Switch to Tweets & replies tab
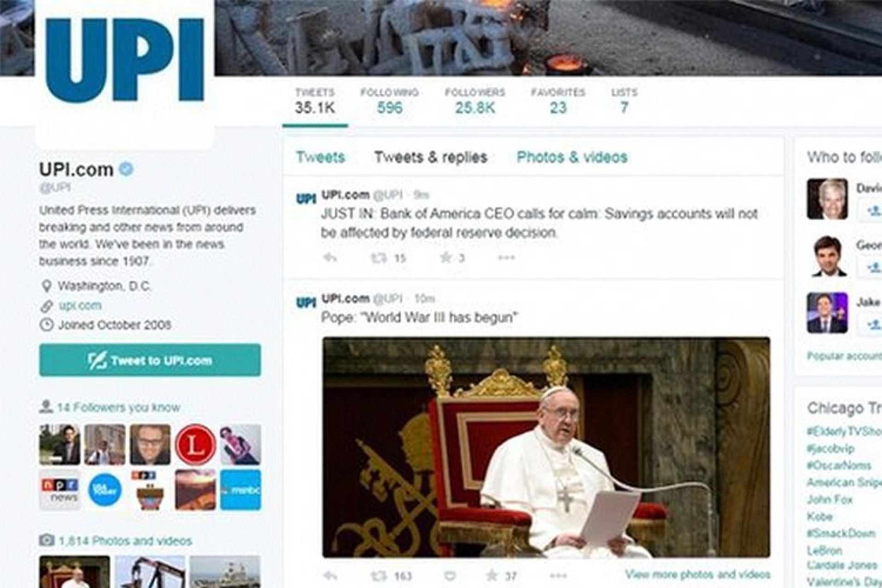This screenshot has width=882, height=588. pyautogui.click(x=430, y=158)
